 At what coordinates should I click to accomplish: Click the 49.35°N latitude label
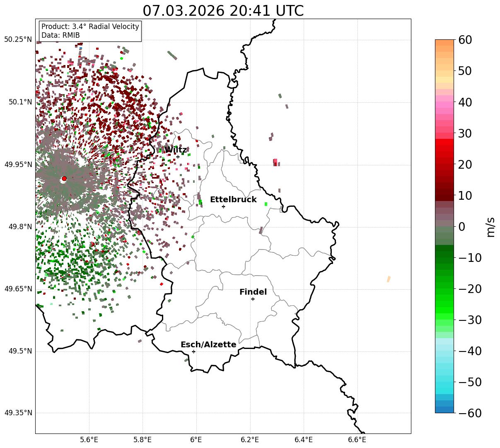18,413
